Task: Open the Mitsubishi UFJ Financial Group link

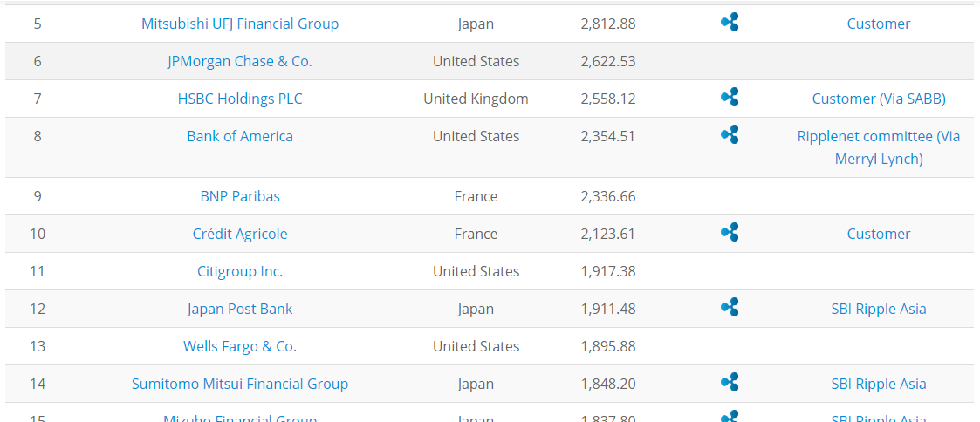Action: point(240,24)
